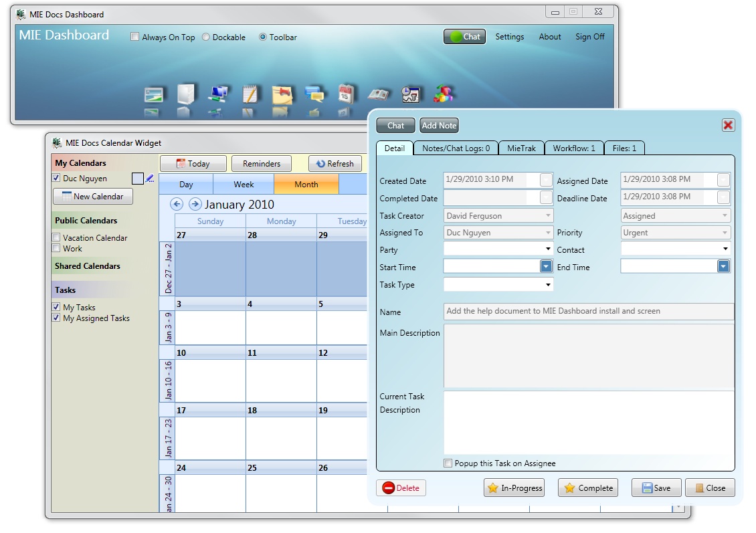This screenshot has height=533, width=756.
Task: Click the Current Task Description text area
Action: pyautogui.click(x=589, y=423)
